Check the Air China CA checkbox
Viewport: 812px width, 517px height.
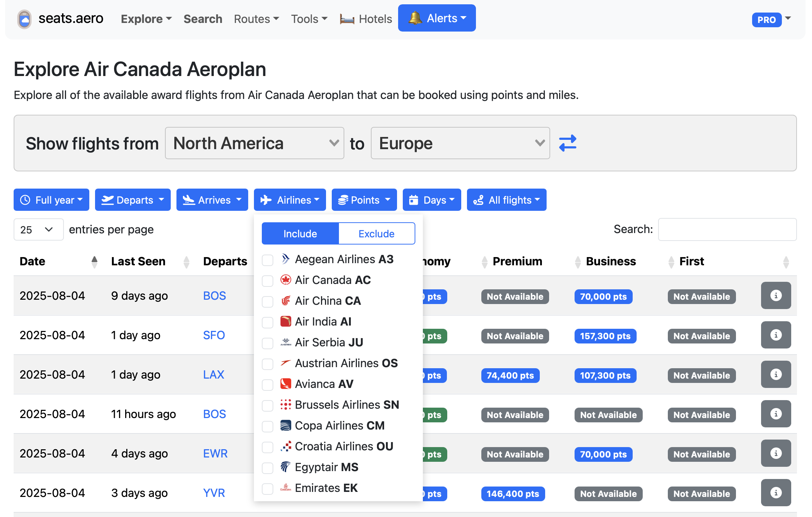pos(268,302)
